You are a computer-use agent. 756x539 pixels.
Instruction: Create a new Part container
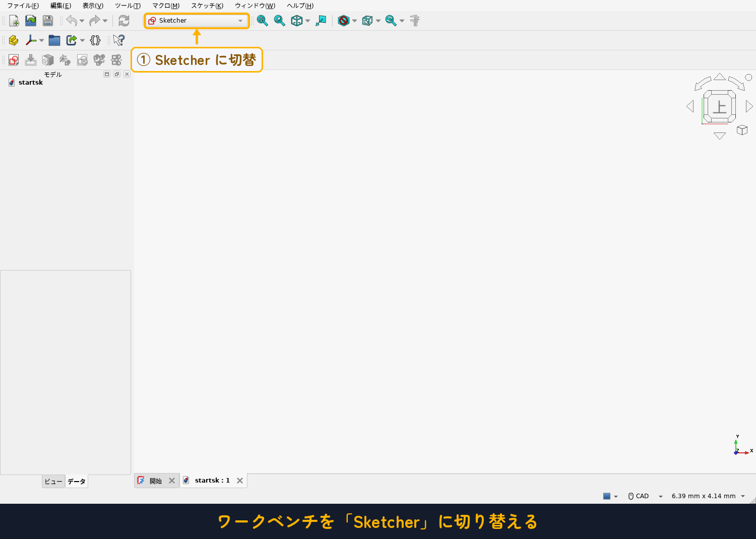[x=14, y=40]
